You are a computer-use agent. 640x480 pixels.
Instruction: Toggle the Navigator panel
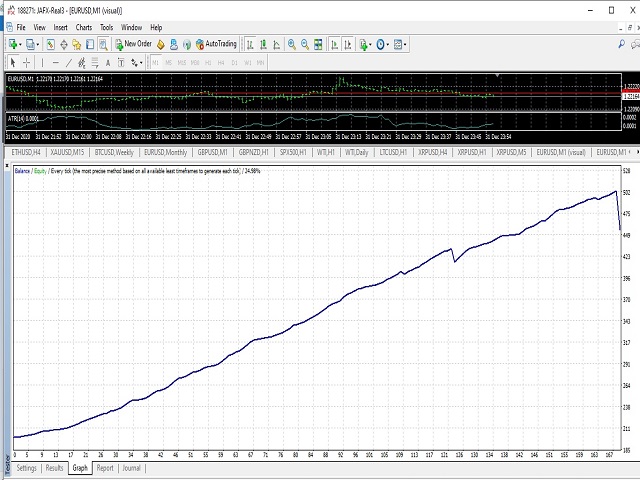click(77, 44)
